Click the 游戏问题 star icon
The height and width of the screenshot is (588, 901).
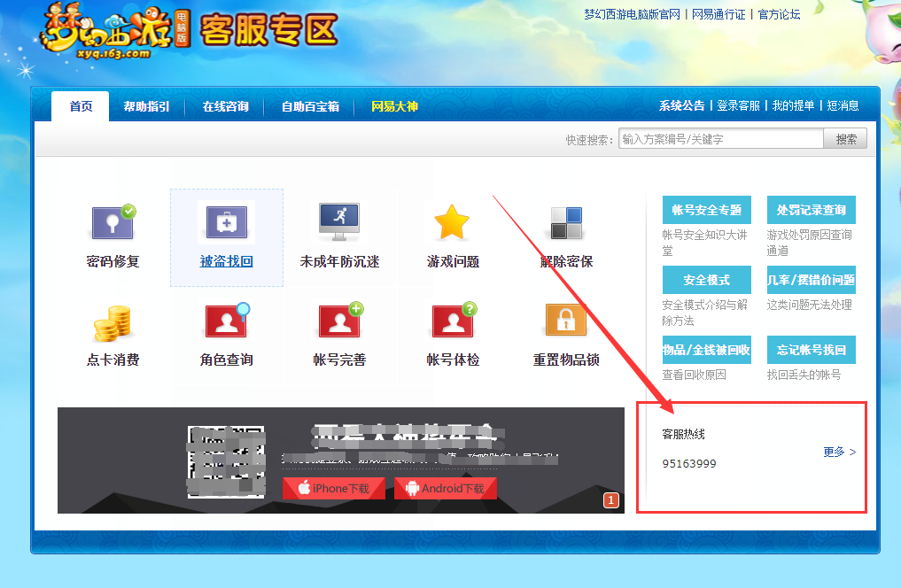452,221
